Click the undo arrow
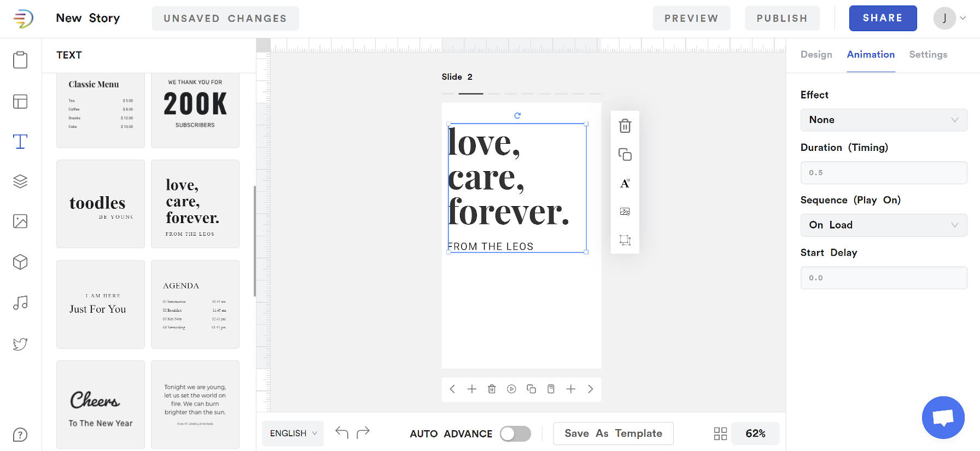Viewport: 980px width, 451px height. tap(342, 433)
